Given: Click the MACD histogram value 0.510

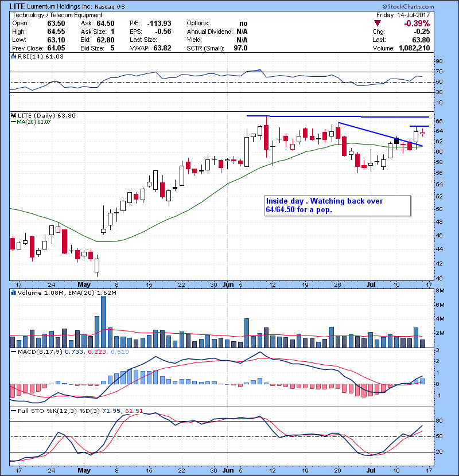Looking at the screenshot, I should (120, 352).
